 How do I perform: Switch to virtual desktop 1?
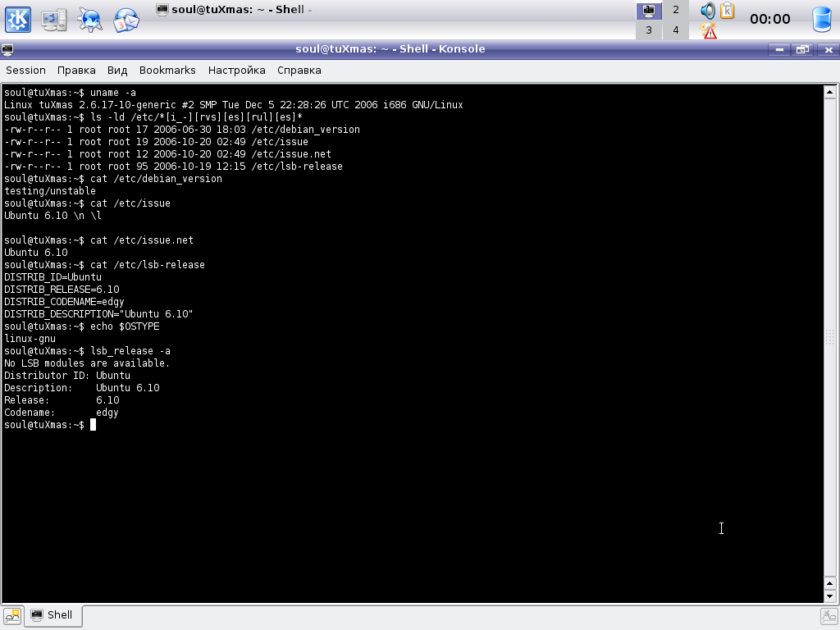tap(649, 10)
